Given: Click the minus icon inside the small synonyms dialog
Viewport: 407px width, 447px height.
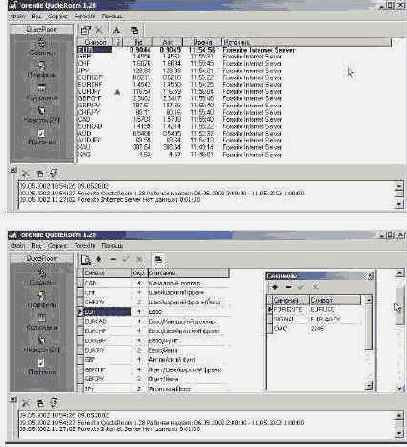Looking at the screenshot, I should pos(288,287).
